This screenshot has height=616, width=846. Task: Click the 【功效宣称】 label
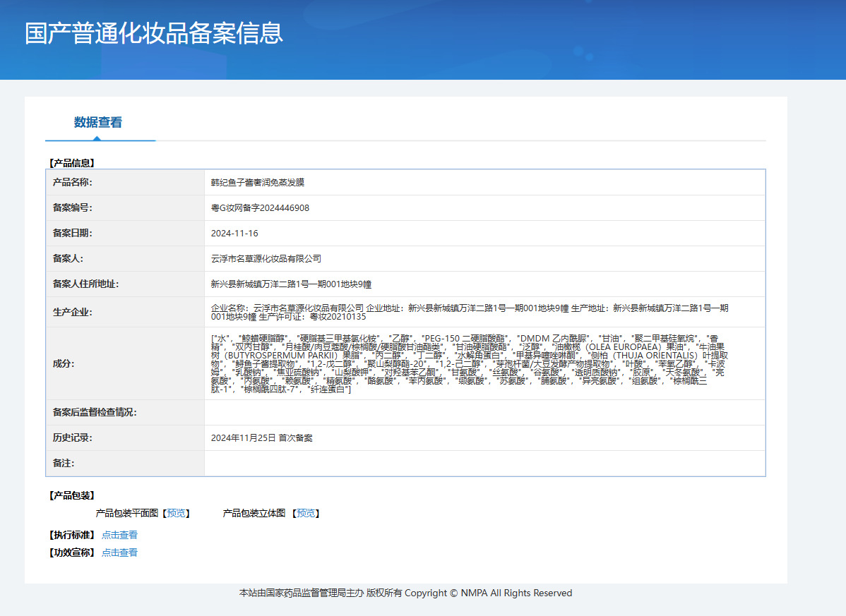72,552
